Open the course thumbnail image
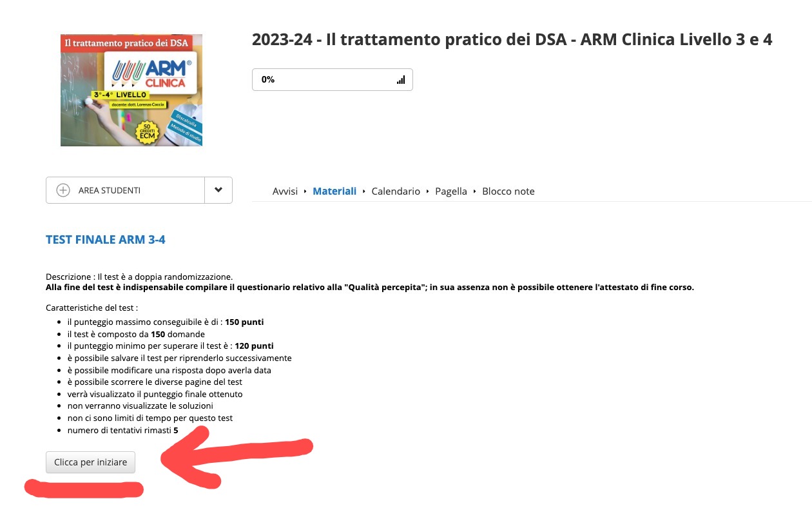The image size is (812, 508). click(x=131, y=90)
